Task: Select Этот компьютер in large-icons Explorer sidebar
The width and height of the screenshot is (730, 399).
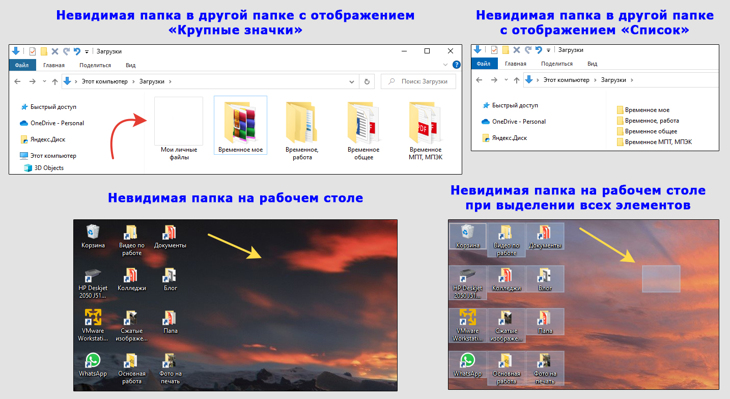Action: (x=47, y=156)
